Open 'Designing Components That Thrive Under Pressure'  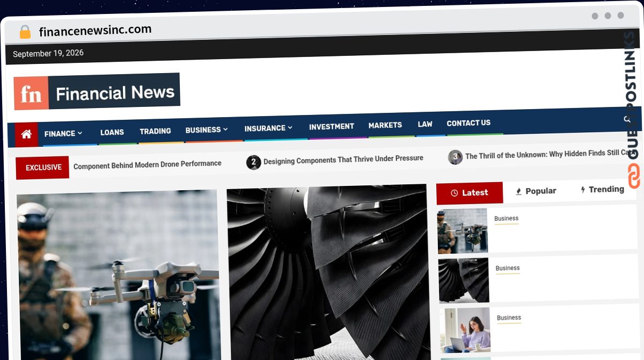point(343,160)
